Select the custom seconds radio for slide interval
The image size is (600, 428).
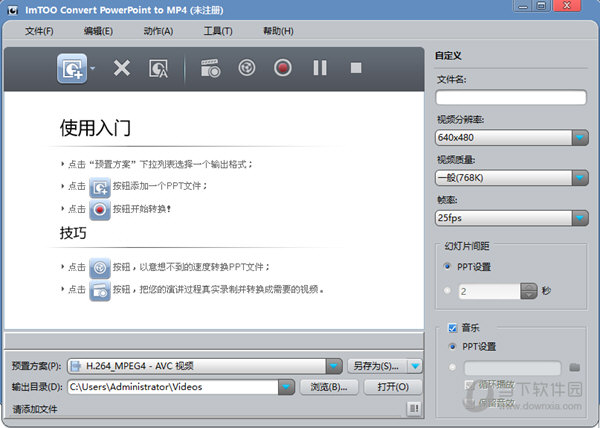coord(447,291)
